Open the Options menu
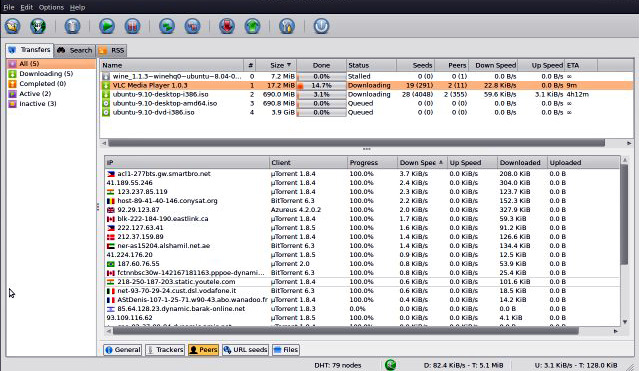Image resolution: width=639 pixels, height=371 pixels. 51,7
